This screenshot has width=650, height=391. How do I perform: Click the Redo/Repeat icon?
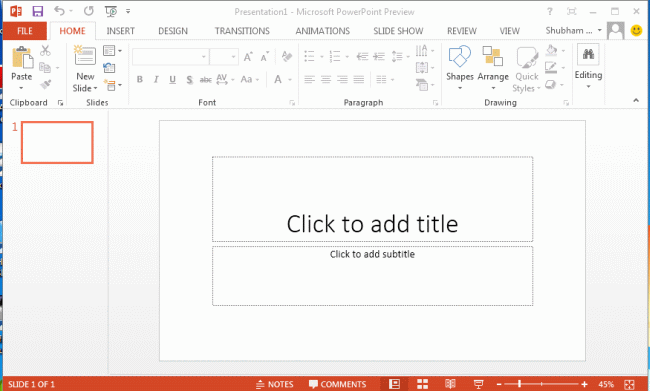tap(88, 11)
